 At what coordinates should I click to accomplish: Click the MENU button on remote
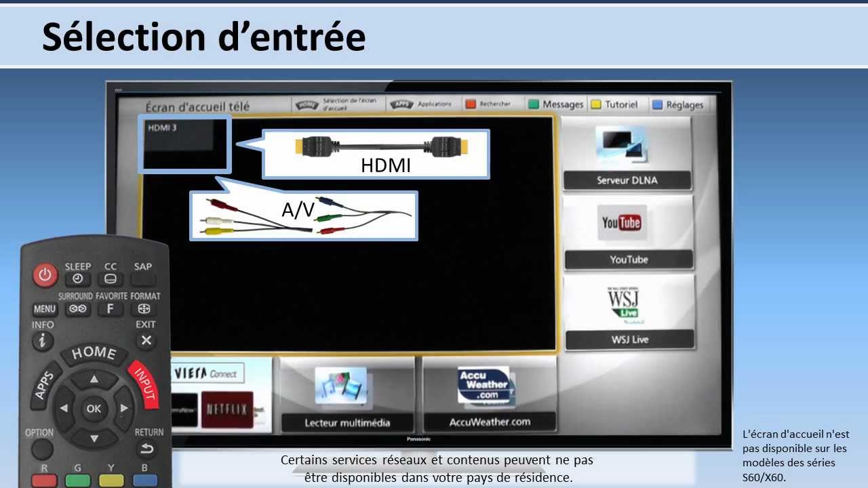45,309
